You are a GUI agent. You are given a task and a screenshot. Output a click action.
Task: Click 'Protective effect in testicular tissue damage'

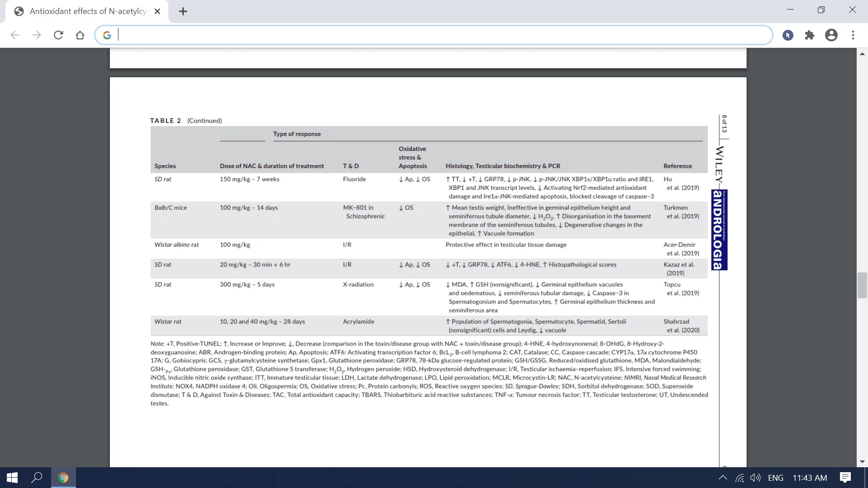click(506, 244)
